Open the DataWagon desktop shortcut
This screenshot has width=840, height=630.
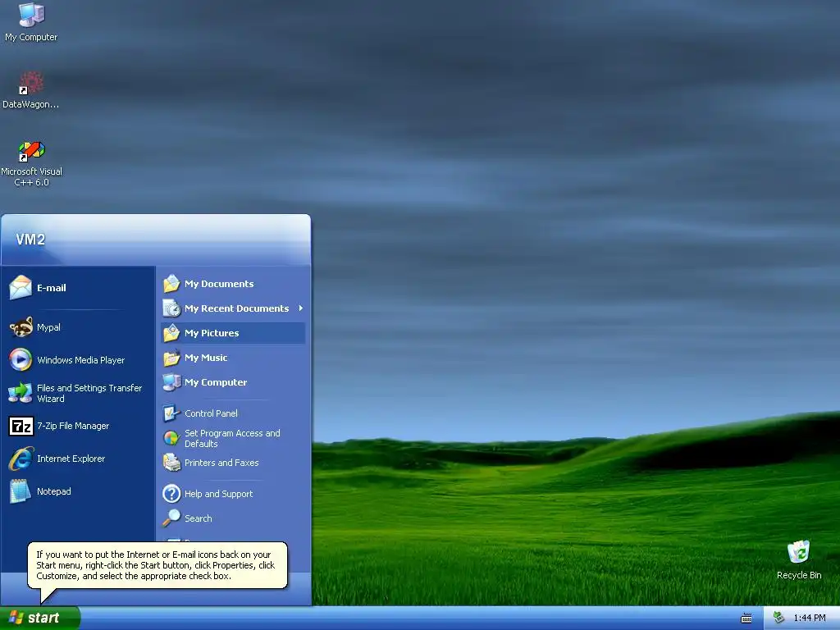coord(30,90)
